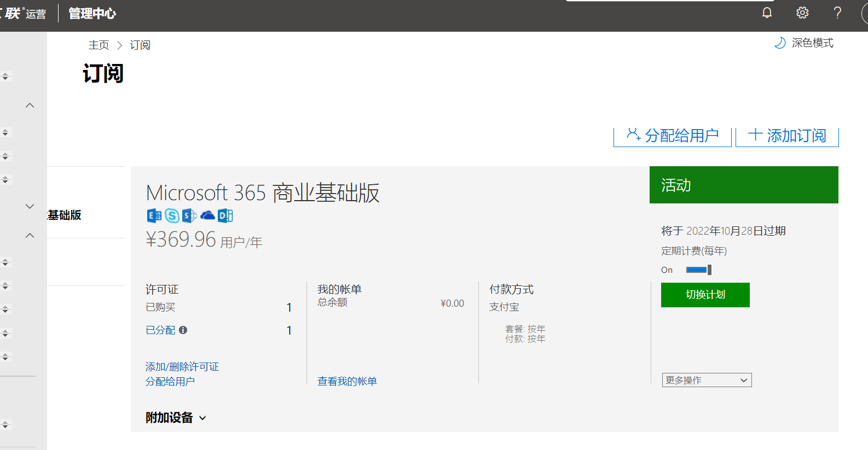Click the 已分配 link

click(x=160, y=330)
